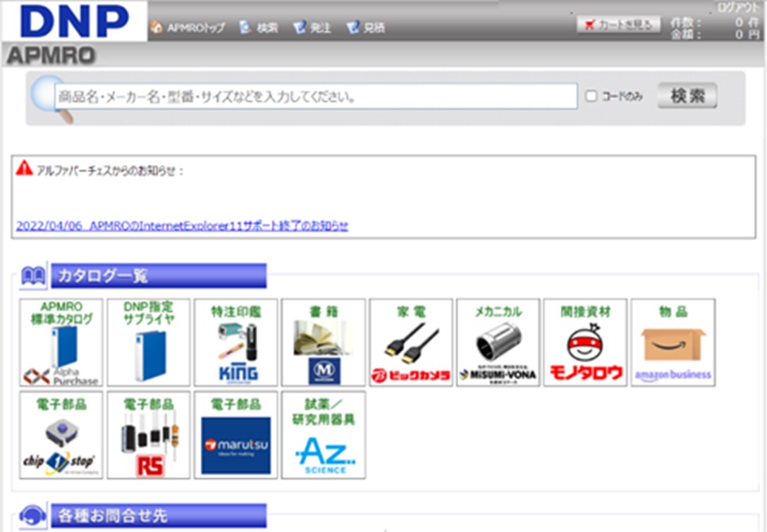Open the 見積 menu item
The height and width of the screenshot is (532, 767).
[367, 28]
